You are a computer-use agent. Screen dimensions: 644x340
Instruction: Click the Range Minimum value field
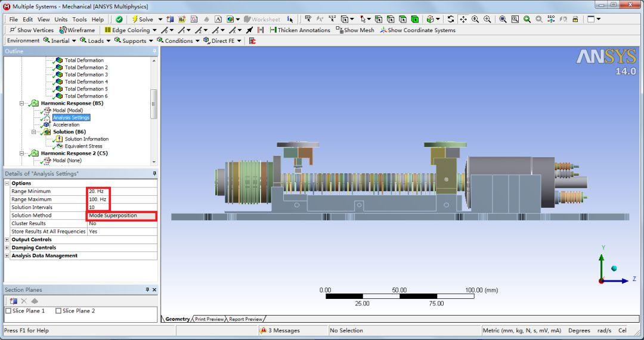point(122,191)
